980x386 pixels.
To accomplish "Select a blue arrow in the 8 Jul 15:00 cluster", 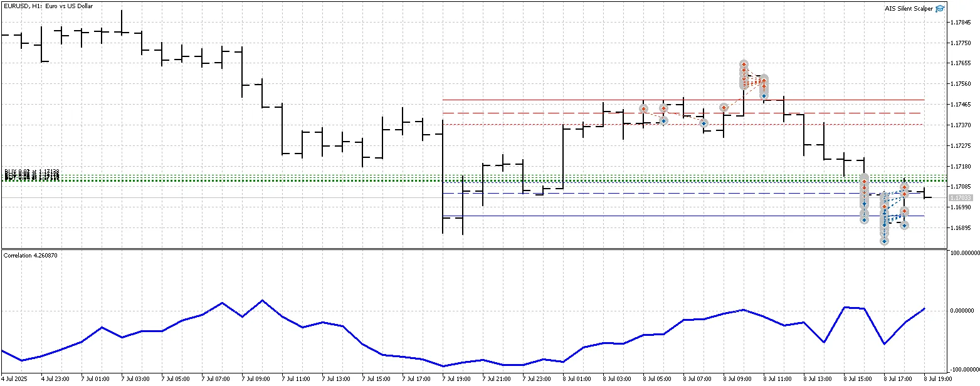I will pos(864,204).
